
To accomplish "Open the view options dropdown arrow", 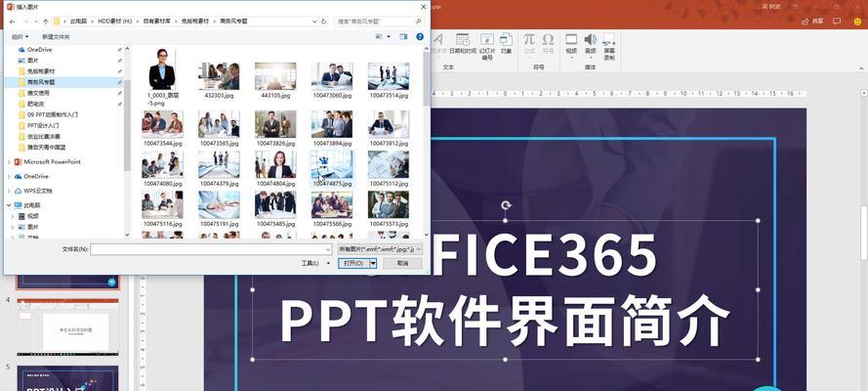I will click(x=389, y=36).
